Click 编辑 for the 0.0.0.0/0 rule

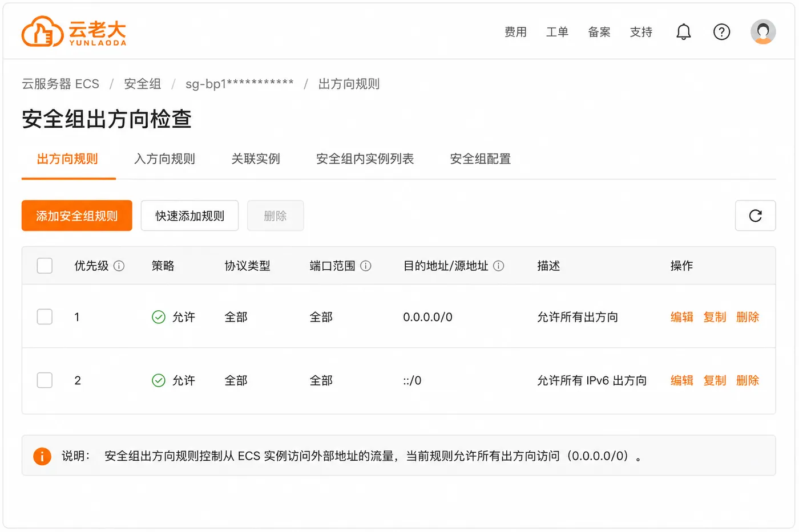coord(681,317)
